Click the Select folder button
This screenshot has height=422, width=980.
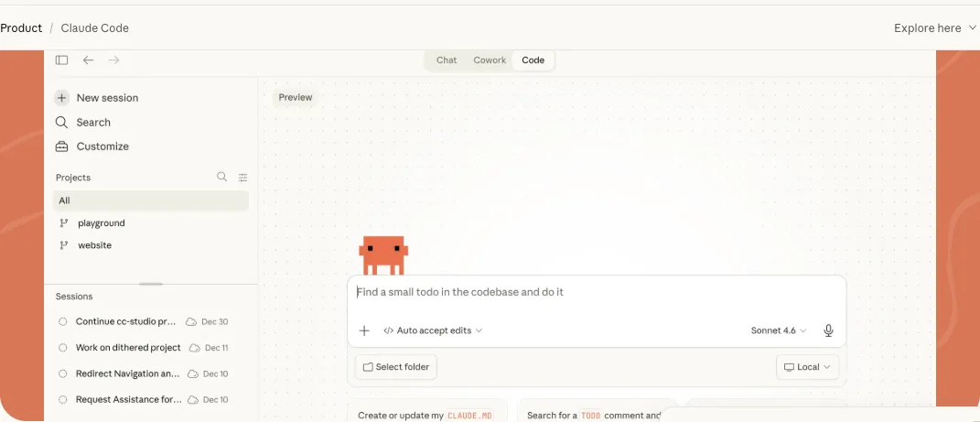[x=395, y=367]
